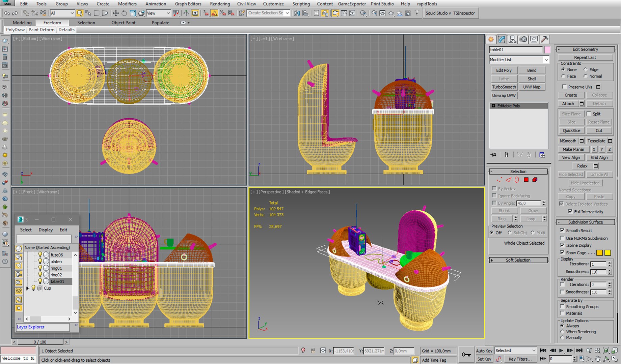The height and width of the screenshot is (364, 621).
Task: Open the Modifier List dropdown
Action: (519, 60)
